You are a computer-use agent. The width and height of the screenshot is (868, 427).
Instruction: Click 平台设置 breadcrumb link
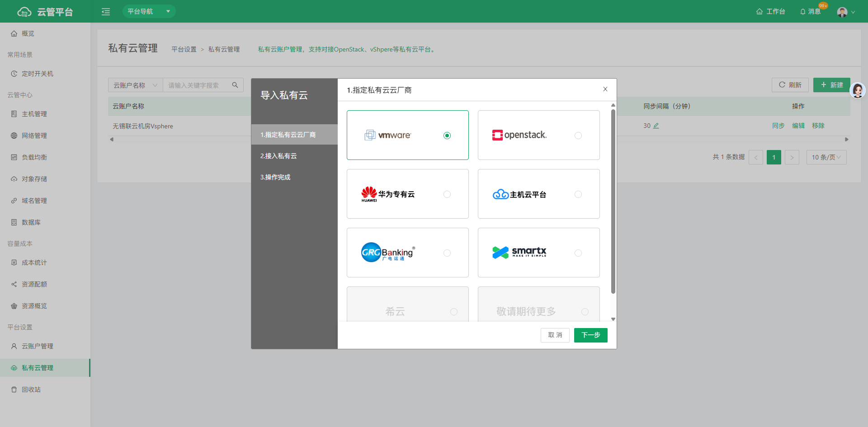(x=184, y=49)
